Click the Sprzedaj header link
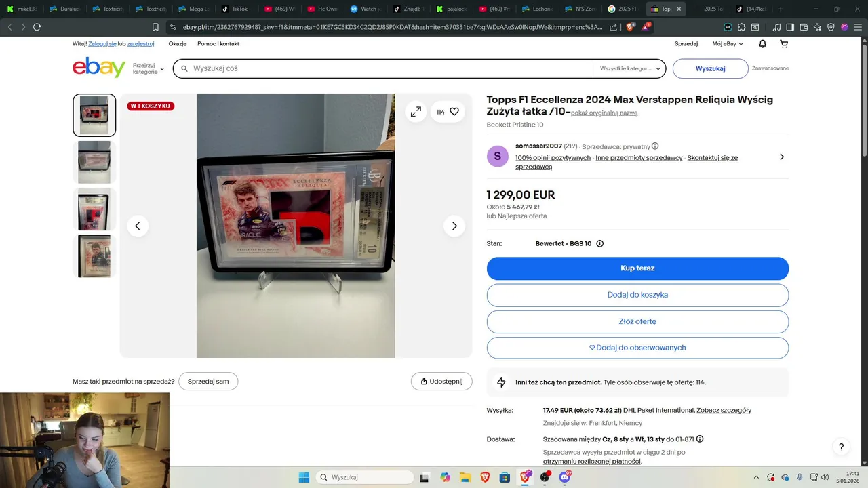 (x=686, y=43)
